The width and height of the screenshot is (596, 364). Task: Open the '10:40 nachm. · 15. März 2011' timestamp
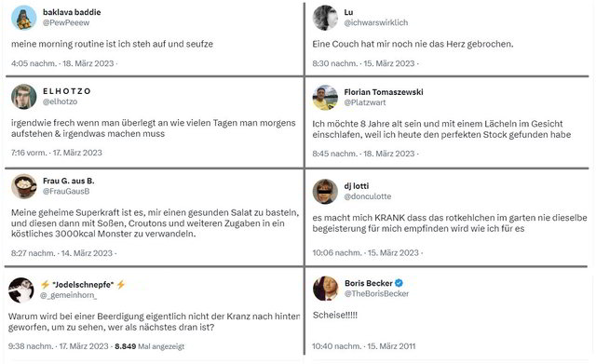tap(364, 346)
